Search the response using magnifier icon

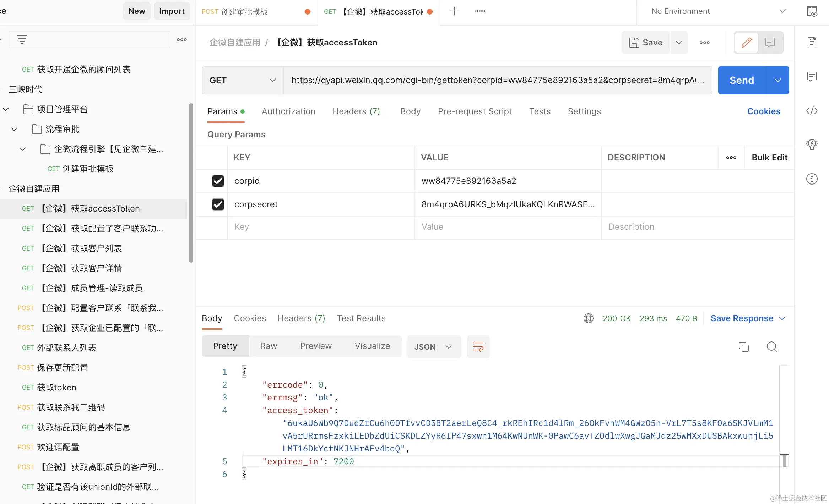click(771, 346)
